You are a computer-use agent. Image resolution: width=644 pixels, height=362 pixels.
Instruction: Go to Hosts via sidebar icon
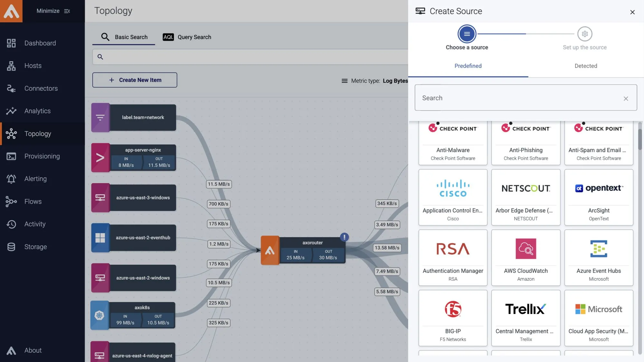[x=11, y=66]
